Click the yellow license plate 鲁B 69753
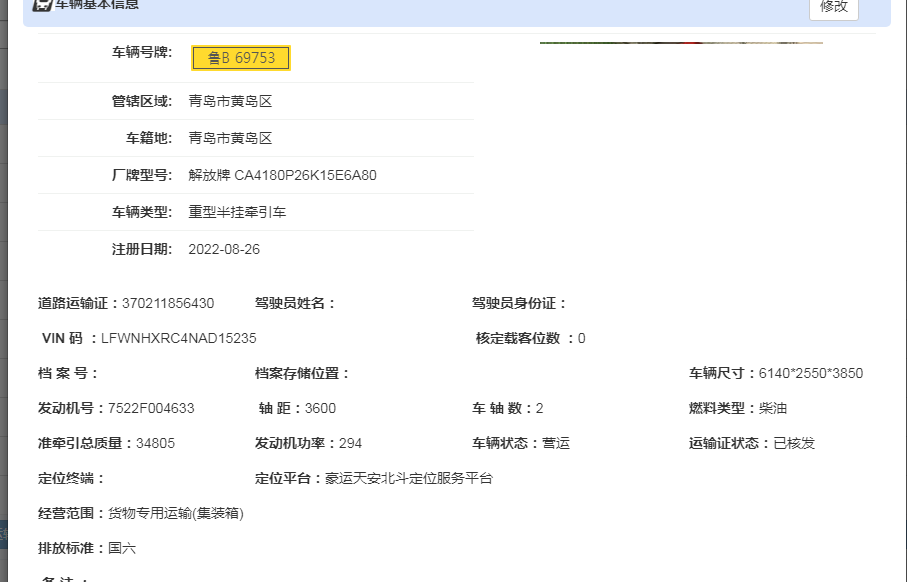907x582 pixels. click(241, 58)
